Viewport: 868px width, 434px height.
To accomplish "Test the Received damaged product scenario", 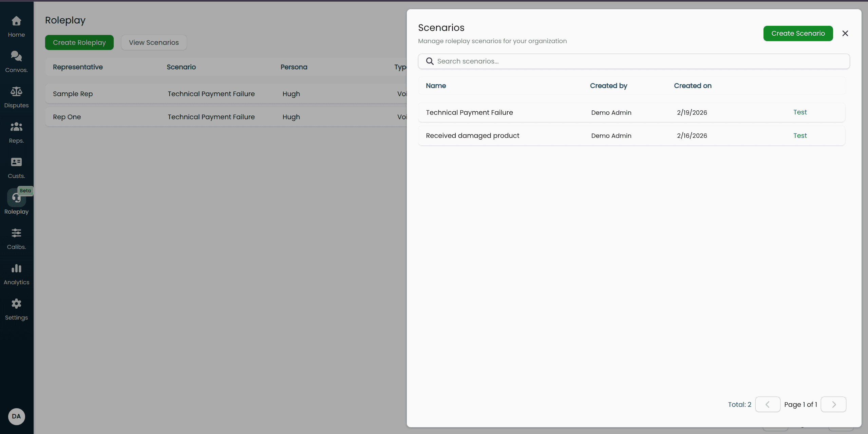I will point(800,135).
